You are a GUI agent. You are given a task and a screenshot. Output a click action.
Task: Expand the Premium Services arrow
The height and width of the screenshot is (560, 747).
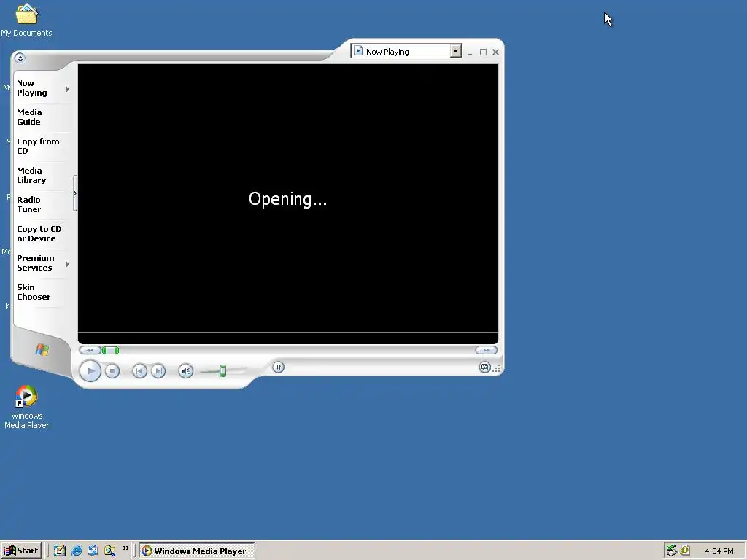coord(68,264)
